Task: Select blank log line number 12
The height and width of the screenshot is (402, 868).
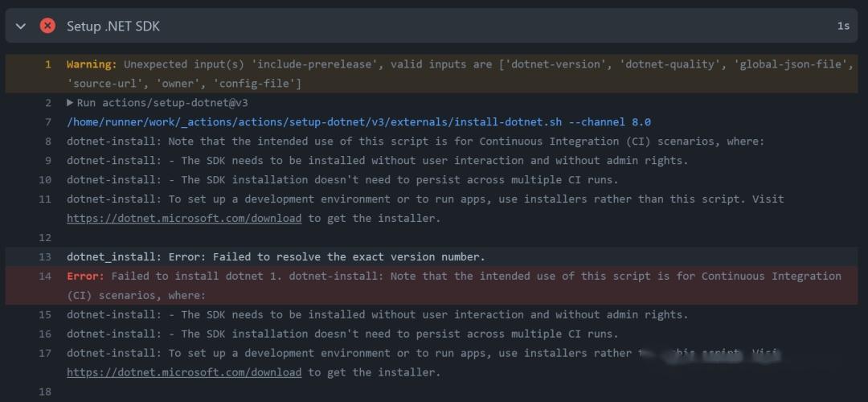Action: click(x=45, y=238)
